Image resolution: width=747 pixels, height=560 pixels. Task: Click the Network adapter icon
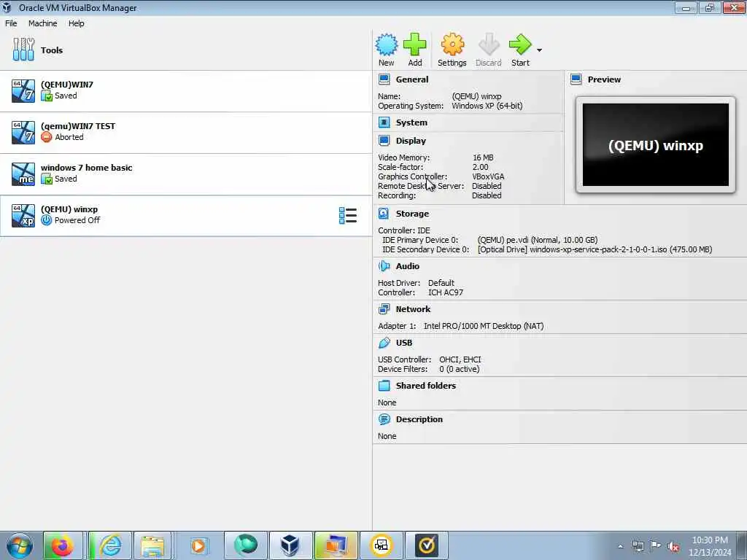tap(384, 309)
